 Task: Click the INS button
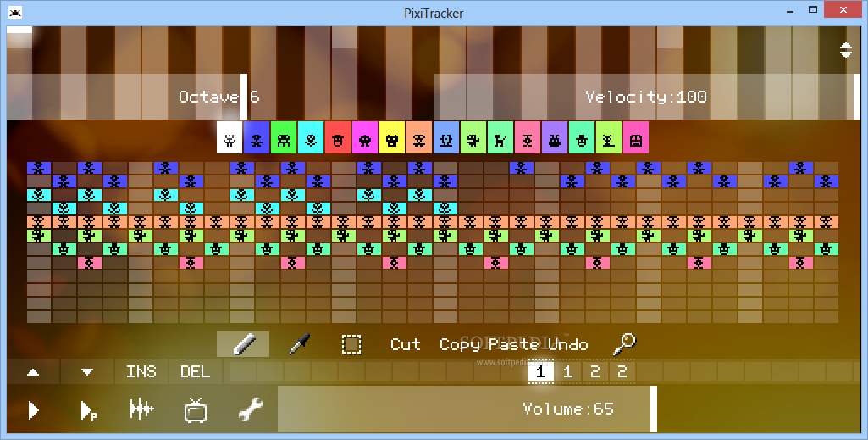click(141, 372)
